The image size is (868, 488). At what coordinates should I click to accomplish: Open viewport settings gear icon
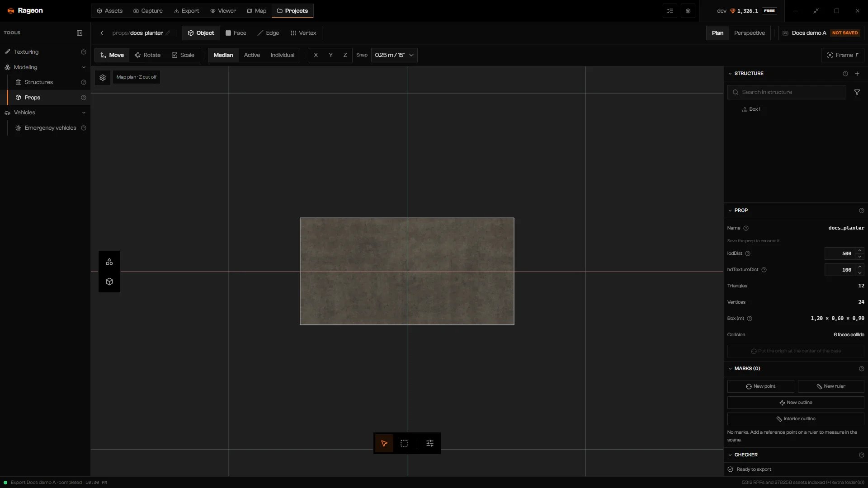coord(103,77)
